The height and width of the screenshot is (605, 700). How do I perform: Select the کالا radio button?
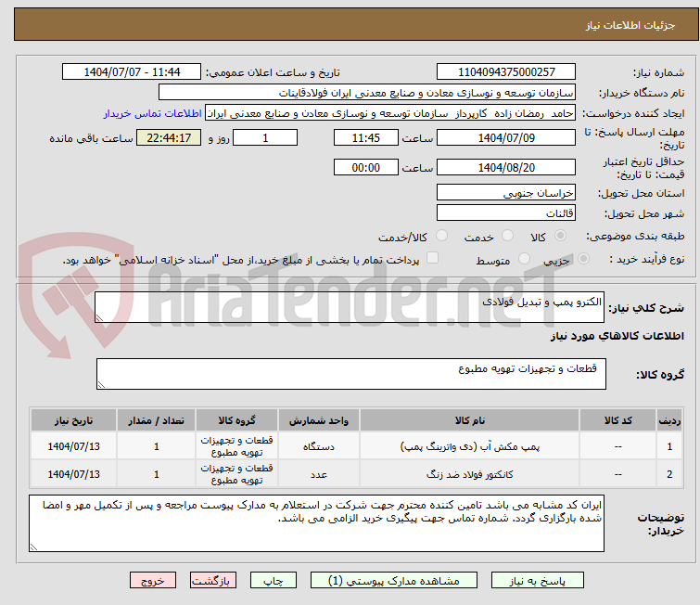(x=560, y=236)
